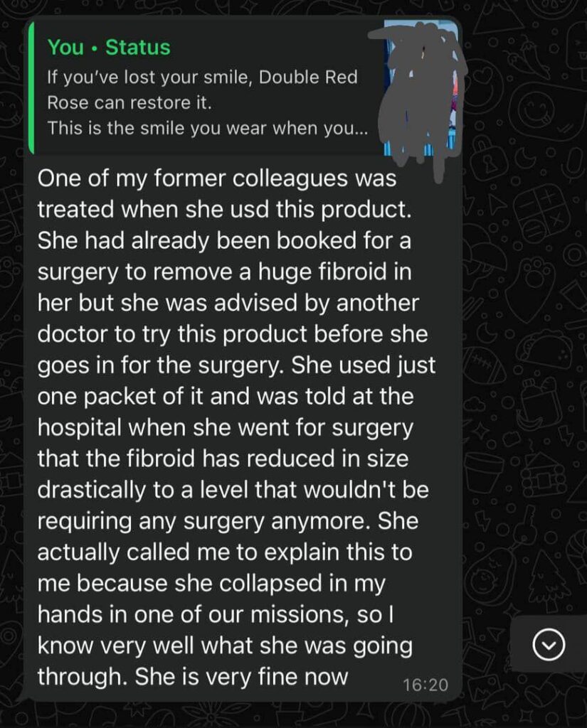587x728 pixels.
Task: Tap the "You • Status" reply header
Action: (109, 48)
